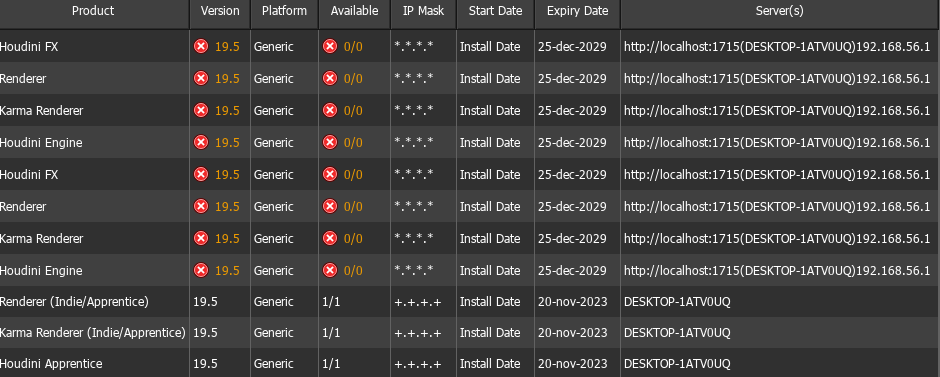Screen dimensions: 940x377
Task: Click the +.+.+.+ IP mask of Houdini Apprentice
Action: (x=418, y=364)
